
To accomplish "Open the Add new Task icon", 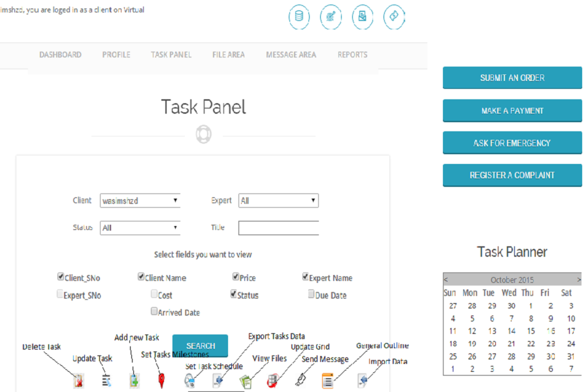I will pyautogui.click(x=134, y=380).
